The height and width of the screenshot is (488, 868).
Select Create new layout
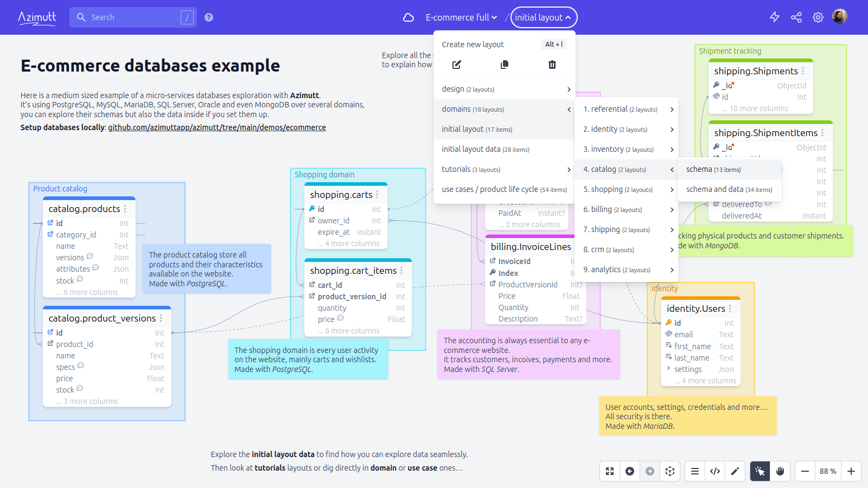(x=505, y=44)
